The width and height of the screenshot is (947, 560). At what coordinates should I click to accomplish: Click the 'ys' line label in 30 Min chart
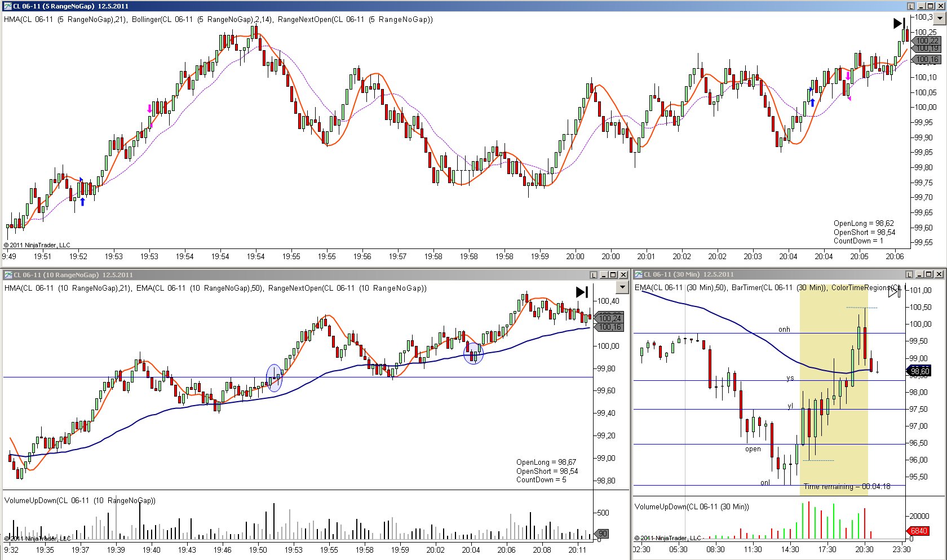pos(790,378)
